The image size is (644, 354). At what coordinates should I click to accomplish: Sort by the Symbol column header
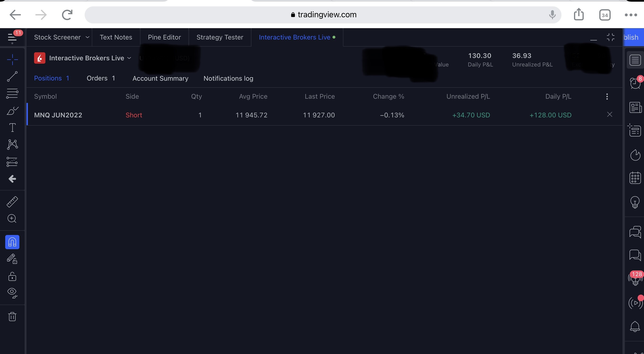pos(45,97)
